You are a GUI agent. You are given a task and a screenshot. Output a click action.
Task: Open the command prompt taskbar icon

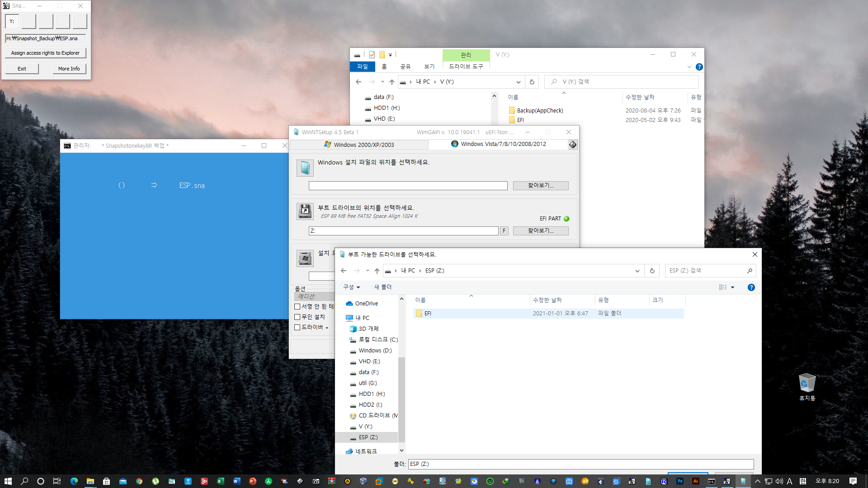pyautogui.click(x=712, y=481)
